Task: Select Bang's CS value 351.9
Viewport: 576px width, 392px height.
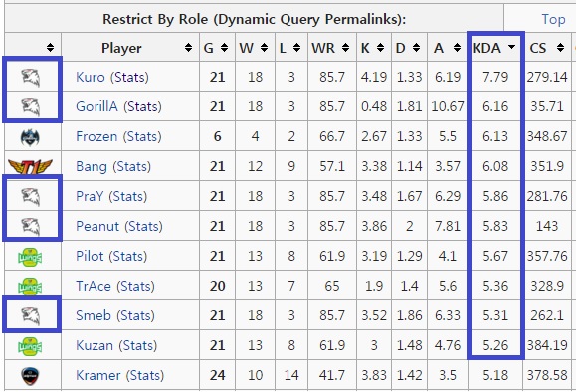Action: [547, 166]
